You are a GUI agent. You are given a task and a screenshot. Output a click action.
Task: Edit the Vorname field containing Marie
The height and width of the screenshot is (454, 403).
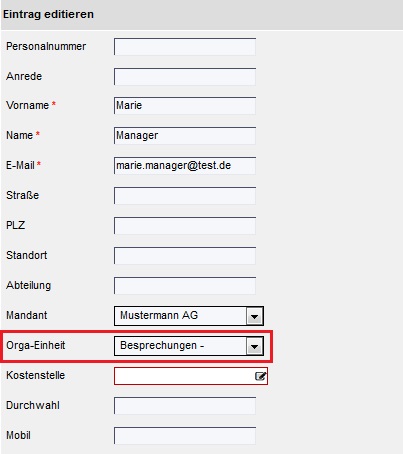(x=185, y=106)
